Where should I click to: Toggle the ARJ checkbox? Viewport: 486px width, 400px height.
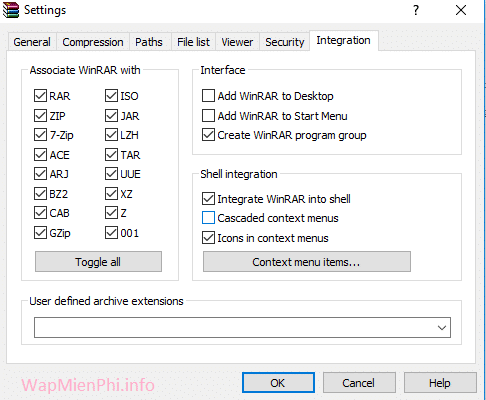40,174
